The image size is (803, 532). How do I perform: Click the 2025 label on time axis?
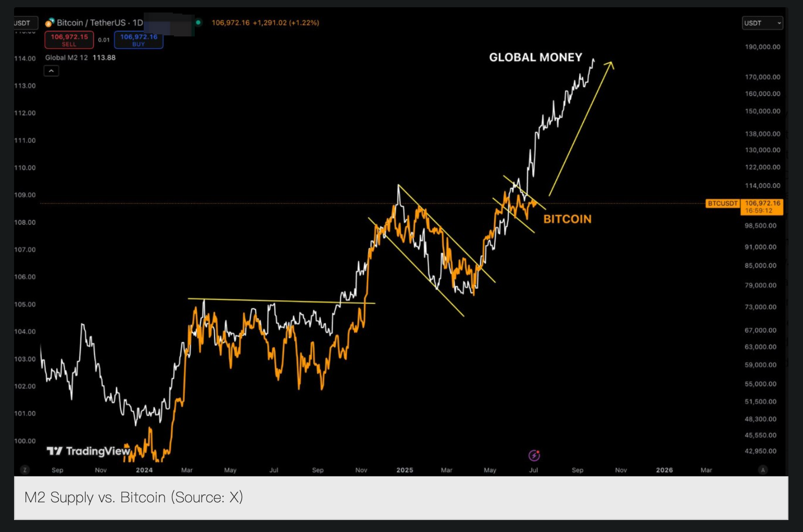tap(405, 470)
